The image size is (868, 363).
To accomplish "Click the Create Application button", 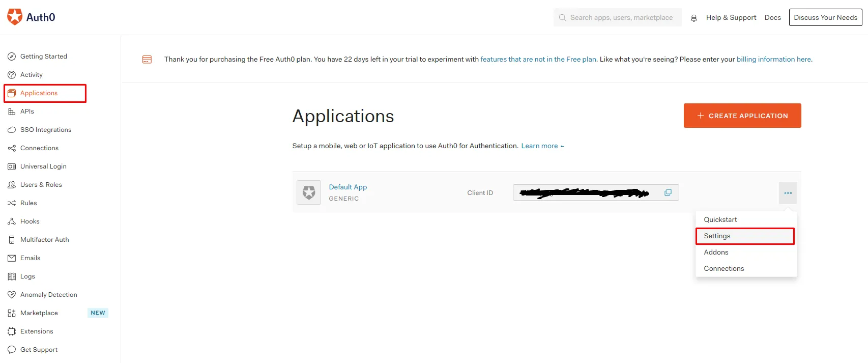I will [742, 116].
